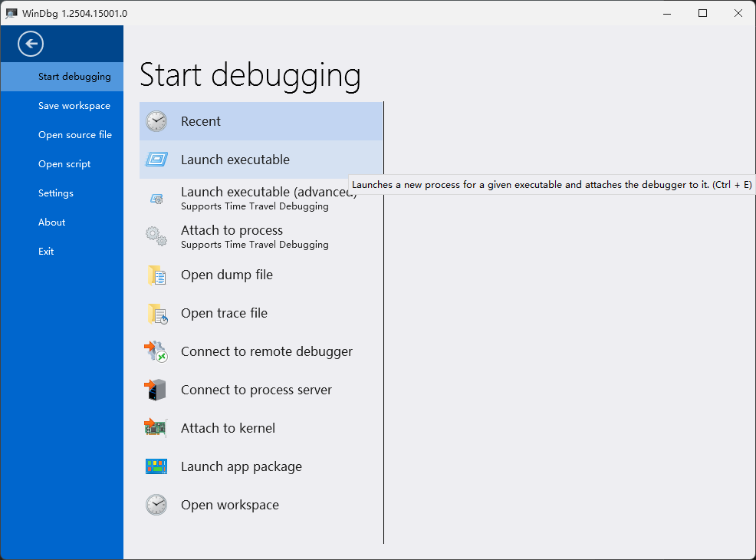Viewport: 756px width, 560px height.
Task: Open the About page
Action: 61,222
